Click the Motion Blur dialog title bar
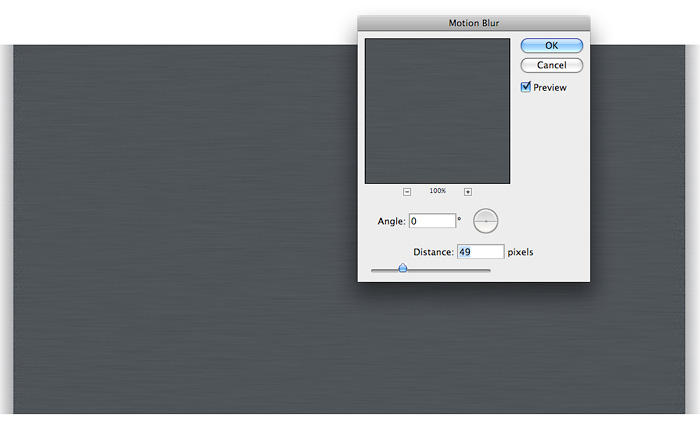The height and width of the screenshot is (435, 700). click(473, 22)
